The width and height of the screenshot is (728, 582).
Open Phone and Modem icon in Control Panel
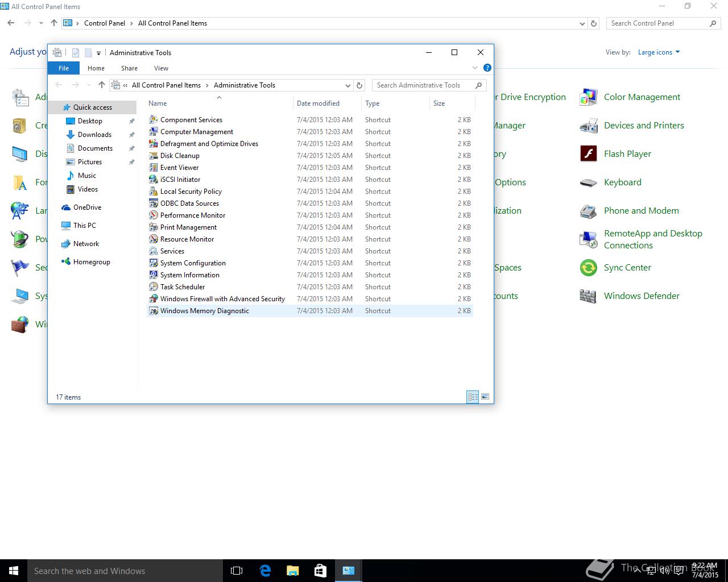pyautogui.click(x=588, y=211)
